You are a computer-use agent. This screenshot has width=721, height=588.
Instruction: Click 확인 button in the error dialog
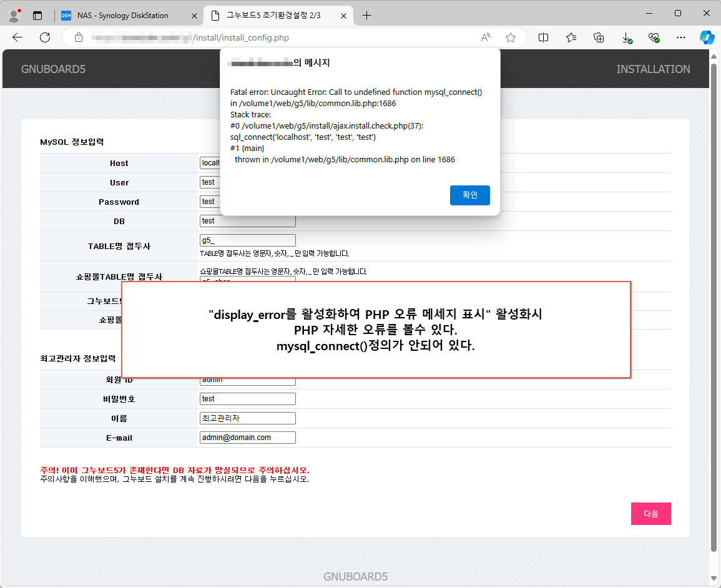pyautogui.click(x=470, y=195)
